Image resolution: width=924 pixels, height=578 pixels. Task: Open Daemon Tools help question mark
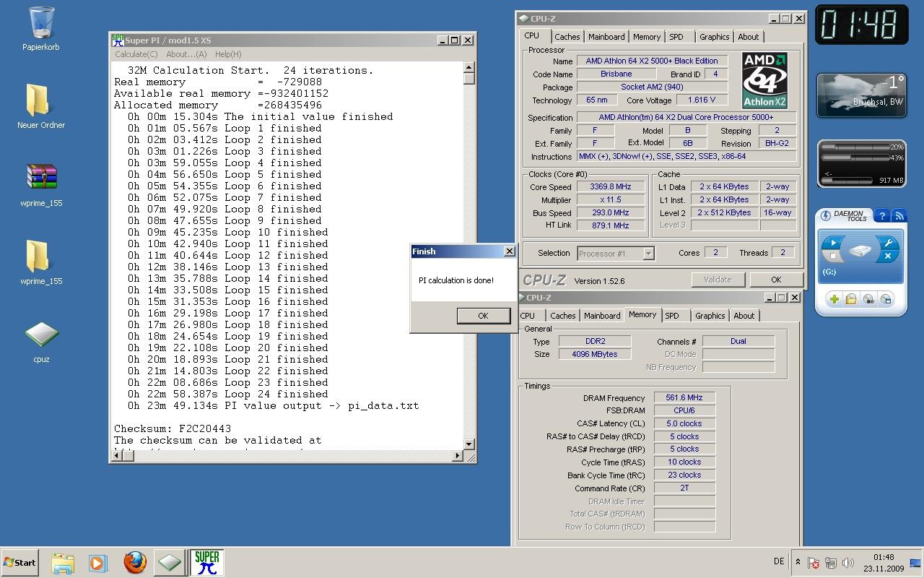pos(881,215)
